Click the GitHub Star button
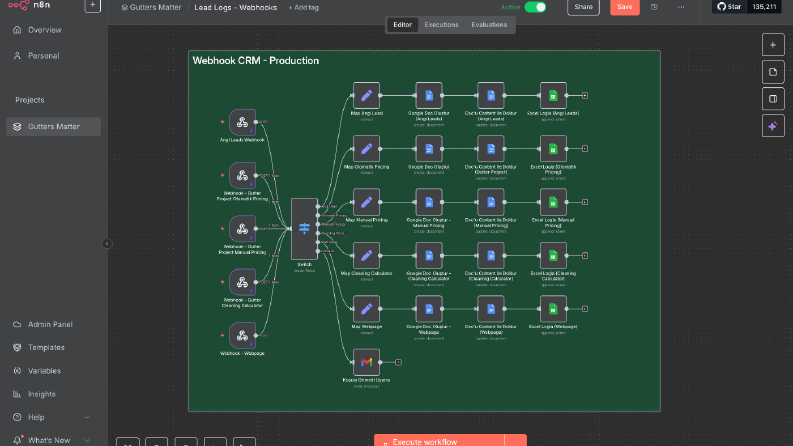 point(729,7)
